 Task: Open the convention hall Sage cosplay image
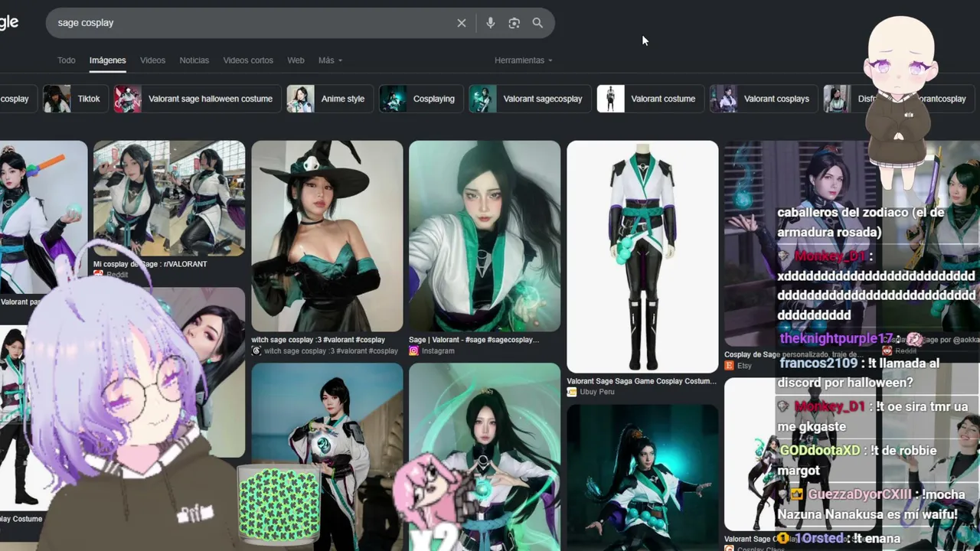[169, 198]
